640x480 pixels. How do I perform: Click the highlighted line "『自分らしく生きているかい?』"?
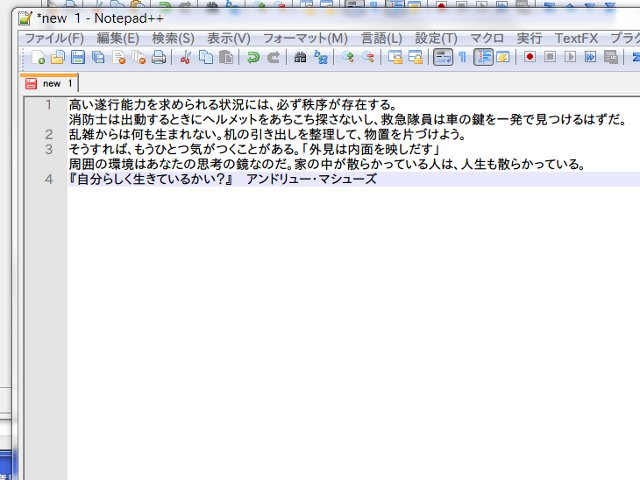point(222,179)
